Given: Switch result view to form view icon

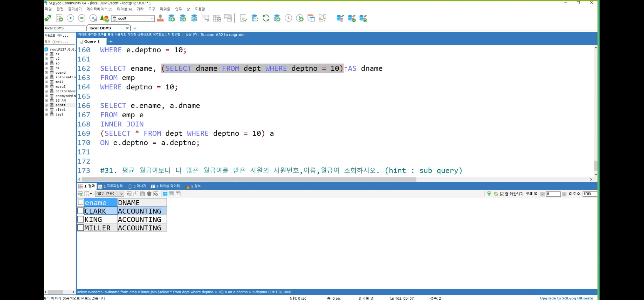Looking at the screenshot, I should (x=172, y=194).
